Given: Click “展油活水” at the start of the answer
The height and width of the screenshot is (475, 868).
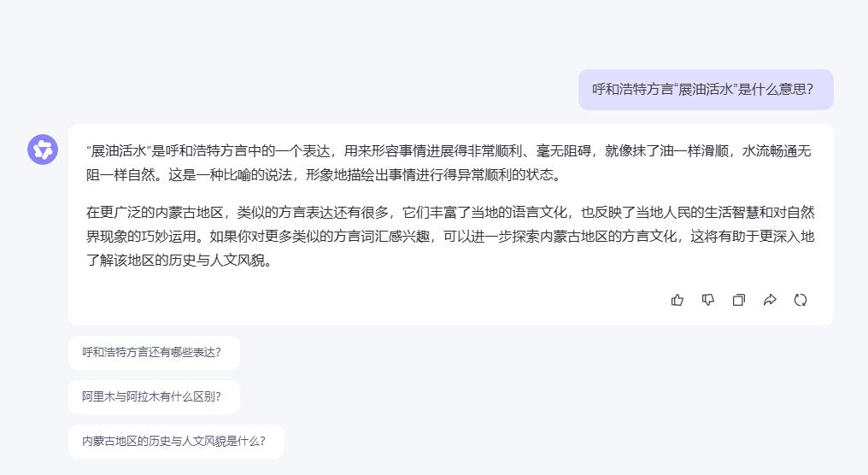Looking at the screenshot, I should point(119,152).
